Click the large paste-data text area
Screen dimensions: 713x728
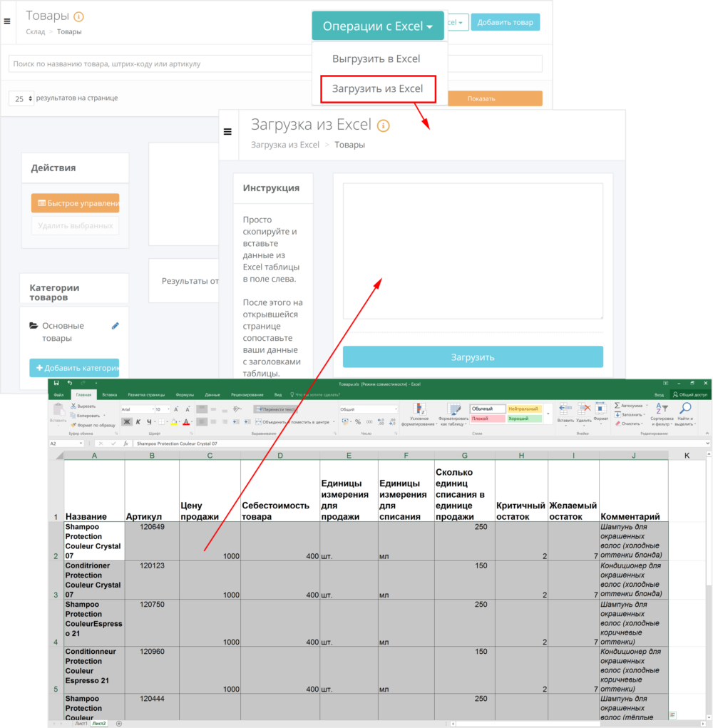pyautogui.click(x=473, y=251)
